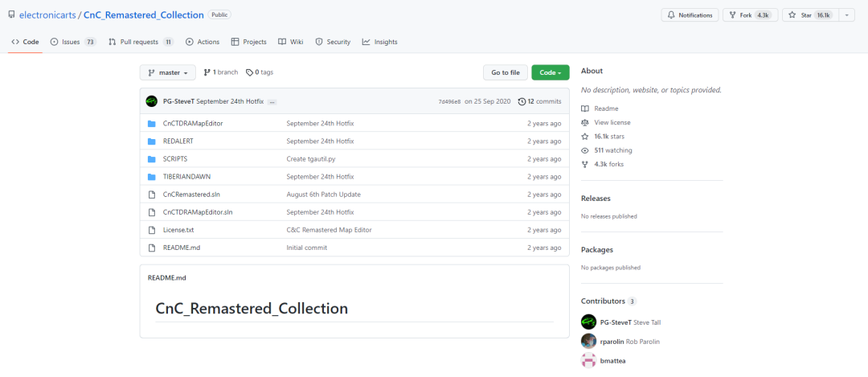This screenshot has width=868, height=377.
Task: Open the TIBERIANDAWN folder
Action: point(186,177)
